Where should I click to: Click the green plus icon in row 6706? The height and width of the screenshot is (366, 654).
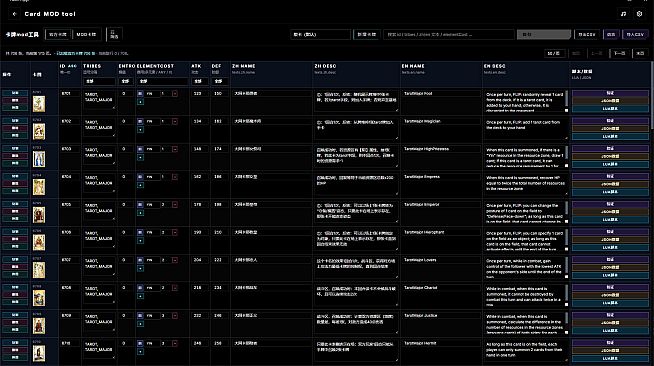coord(140,241)
